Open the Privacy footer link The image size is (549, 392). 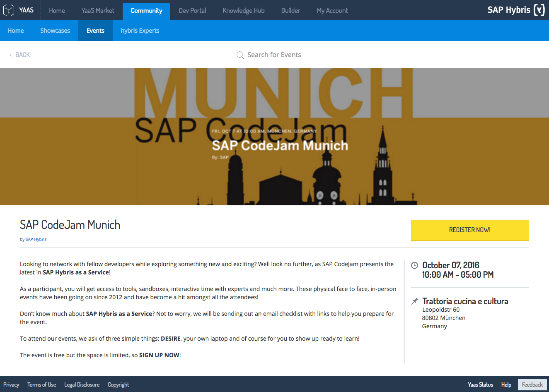coord(11,385)
